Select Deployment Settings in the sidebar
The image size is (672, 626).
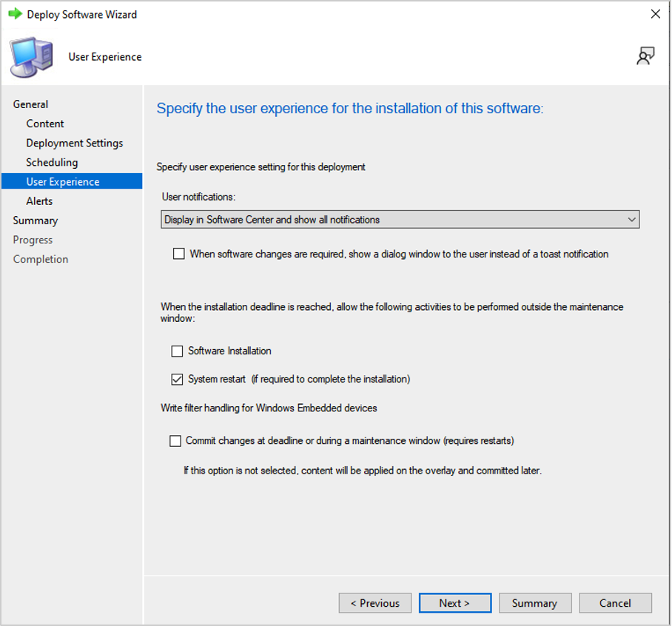75,143
